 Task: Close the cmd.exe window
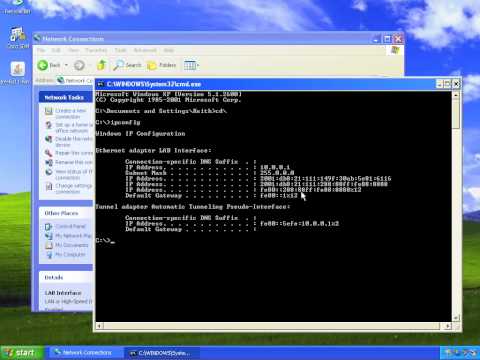456,84
